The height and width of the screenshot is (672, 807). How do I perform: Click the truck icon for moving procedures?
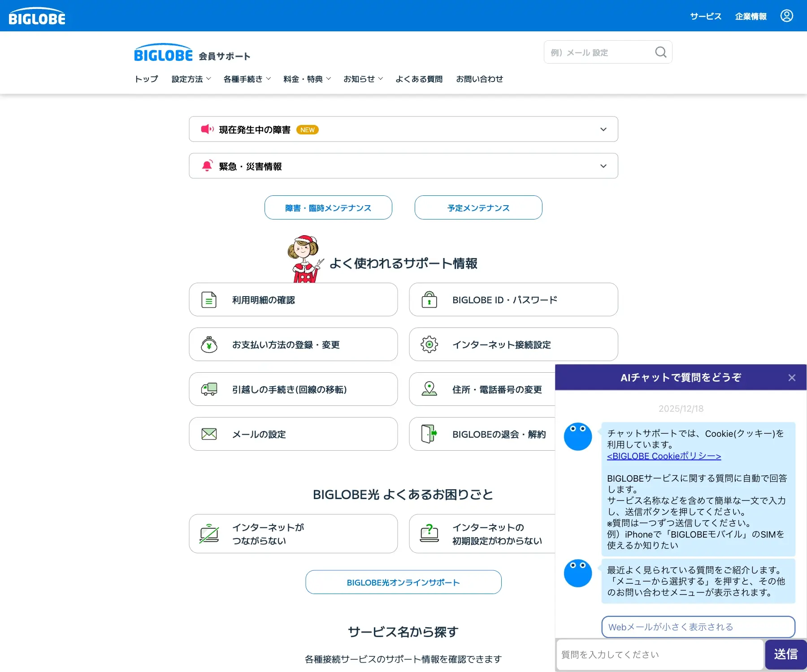click(209, 389)
